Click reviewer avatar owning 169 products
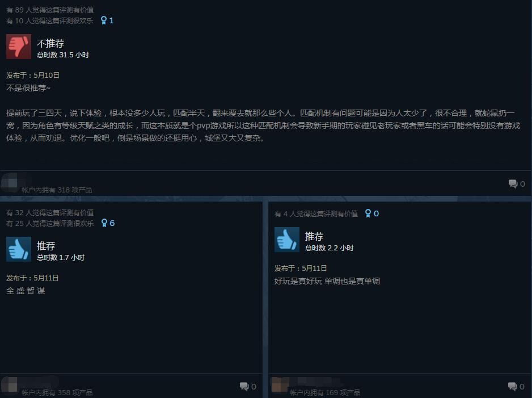This screenshot has width=532, height=398. pyautogui.click(x=280, y=385)
